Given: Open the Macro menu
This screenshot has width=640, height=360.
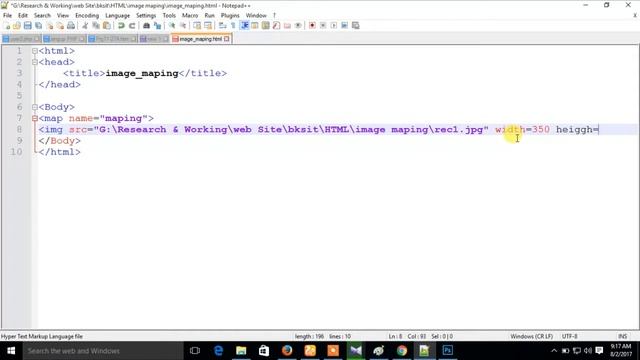Looking at the screenshot, I should 190,16.
